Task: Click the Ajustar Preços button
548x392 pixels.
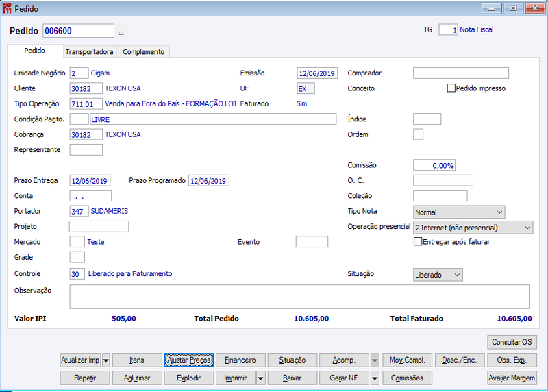Action: (189, 360)
